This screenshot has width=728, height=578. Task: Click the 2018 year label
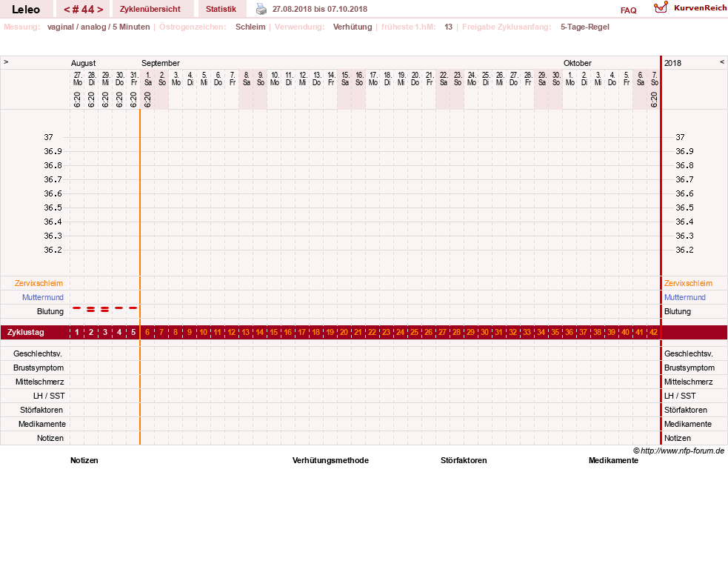click(672, 63)
